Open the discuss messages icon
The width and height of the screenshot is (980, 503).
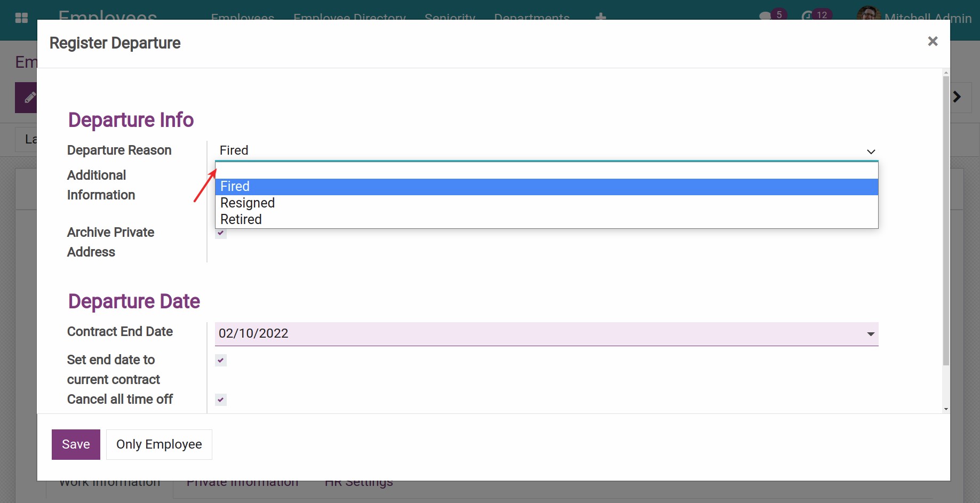[766, 16]
